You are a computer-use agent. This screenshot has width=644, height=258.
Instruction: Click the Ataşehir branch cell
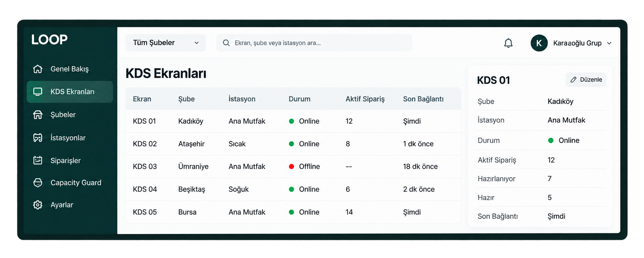tap(191, 144)
